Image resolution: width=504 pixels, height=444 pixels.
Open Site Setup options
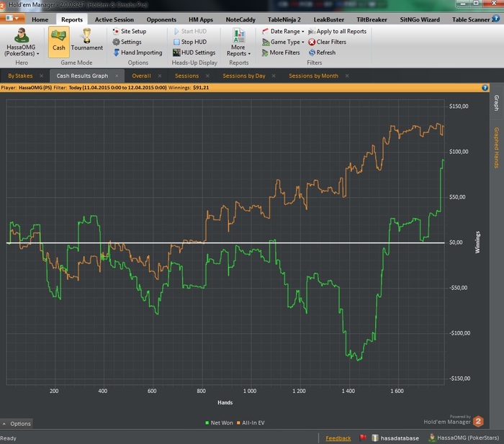[x=130, y=31]
